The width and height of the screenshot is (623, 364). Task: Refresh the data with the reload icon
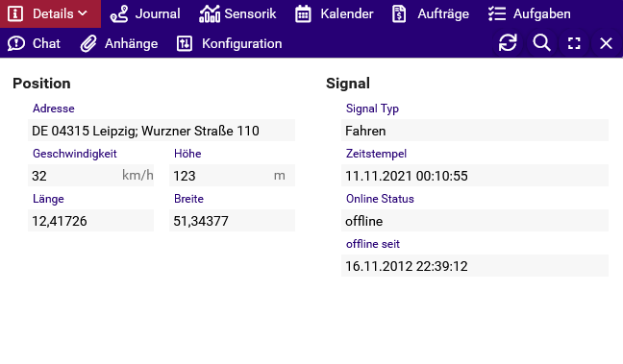coord(508,43)
